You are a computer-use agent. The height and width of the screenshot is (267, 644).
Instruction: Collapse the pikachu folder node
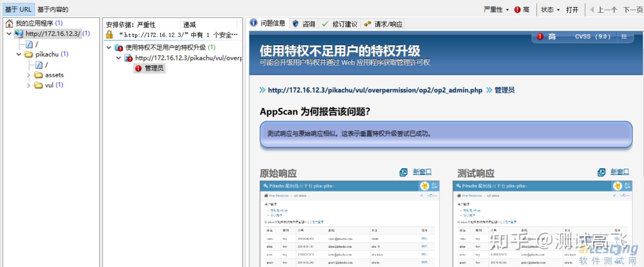click(x=19, y=55)
